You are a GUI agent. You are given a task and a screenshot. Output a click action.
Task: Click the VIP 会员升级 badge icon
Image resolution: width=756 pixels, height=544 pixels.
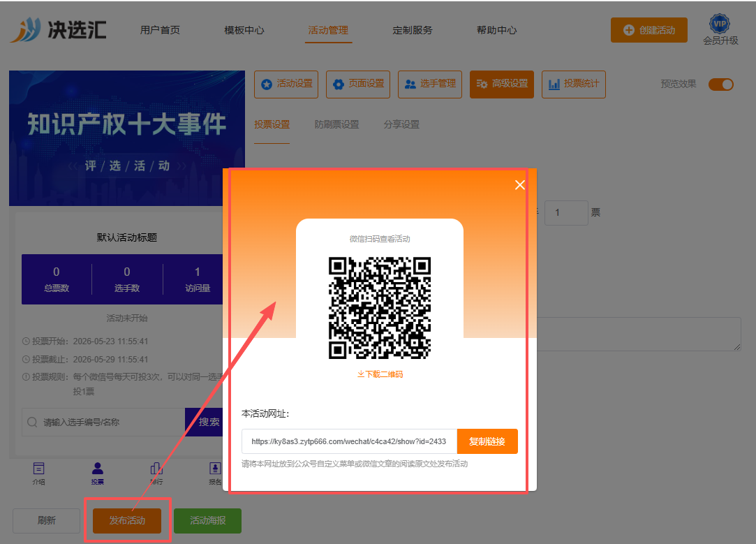(720, 24)
